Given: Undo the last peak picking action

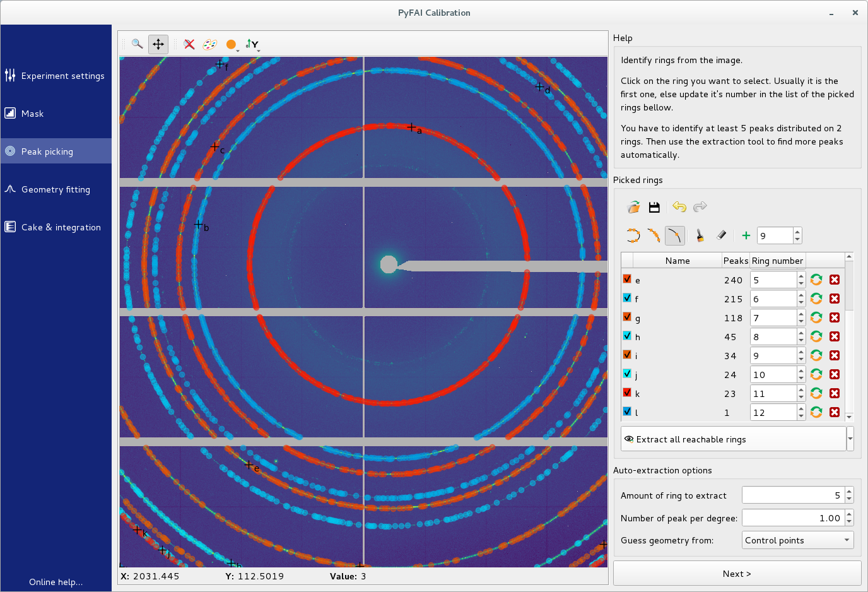Looking at the screenshot, I should tap(679, 206).
